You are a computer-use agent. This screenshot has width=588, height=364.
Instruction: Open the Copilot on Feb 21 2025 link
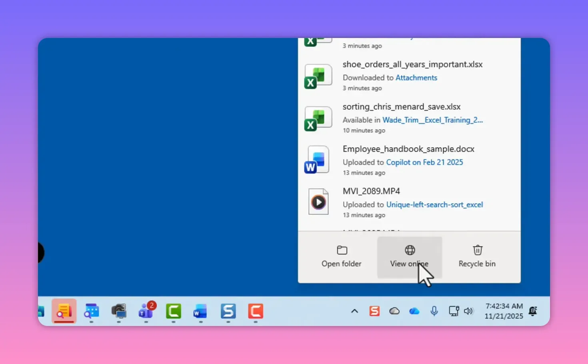point(424,162)
